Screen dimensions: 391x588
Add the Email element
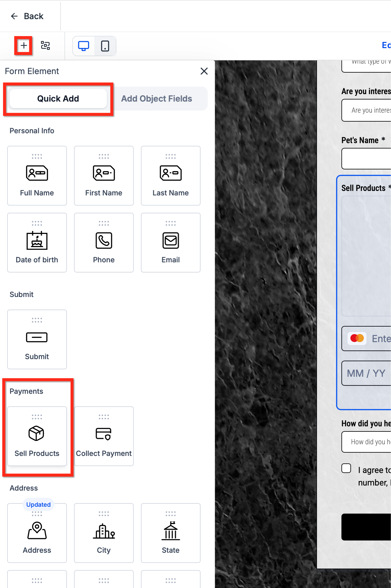click(x=171, y=243)
